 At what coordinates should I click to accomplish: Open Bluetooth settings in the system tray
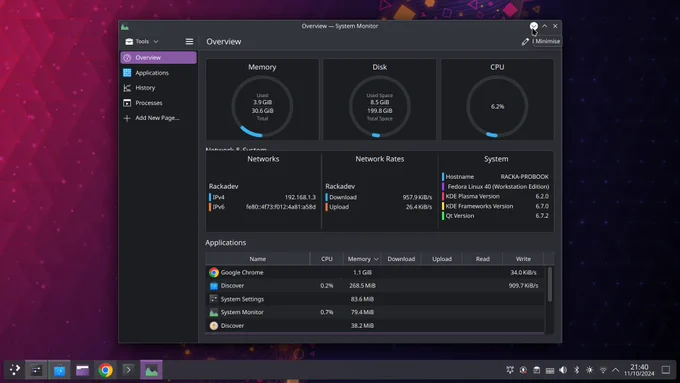[576, 370]
